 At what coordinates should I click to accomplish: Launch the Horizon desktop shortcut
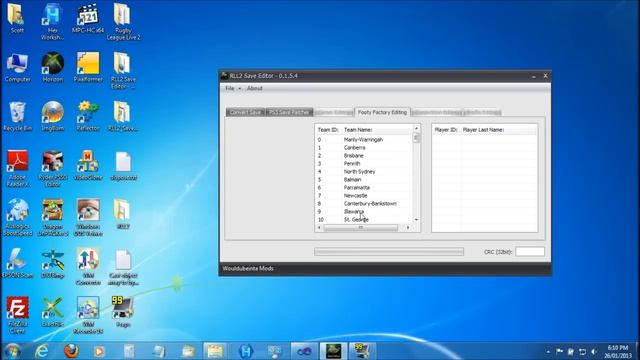point(53,67)
